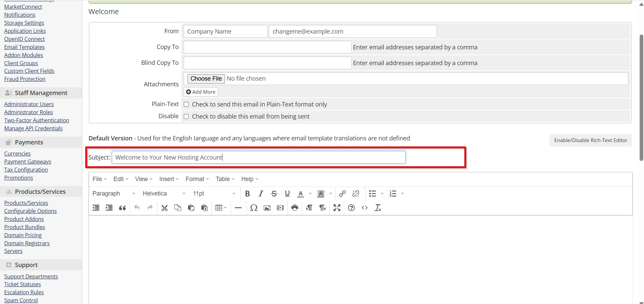Viewport: 644px width, 304px height.
Task: Undo the last editor action
Action: (137, 208)
